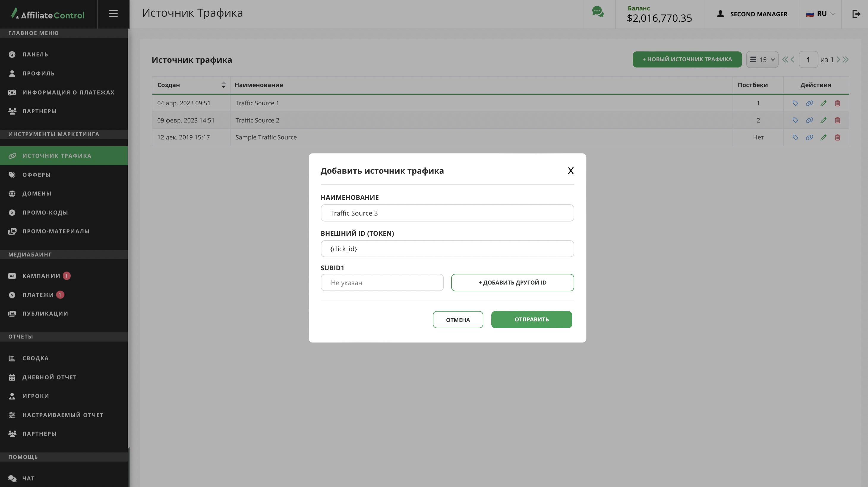Click the link icon for Traffic Source 2
The image size is (868, 487).
click(809, 120)
